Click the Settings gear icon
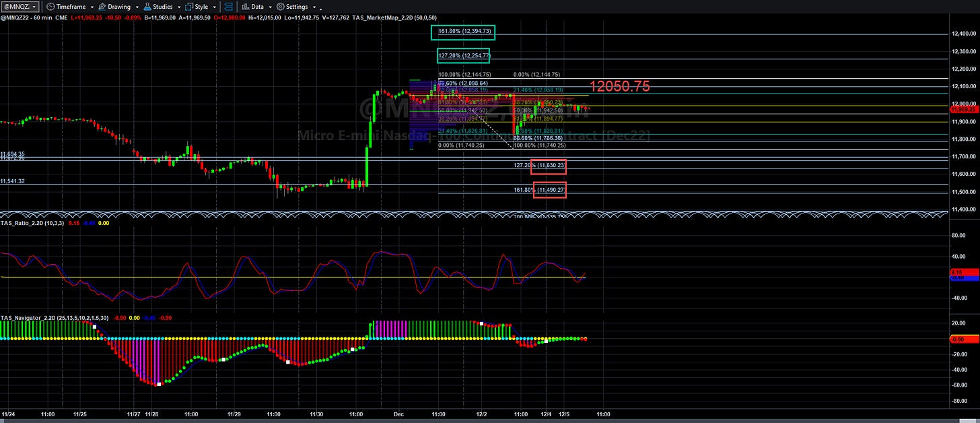Image resolution: width=980 pixels, height=423 pixels. point(281,7)
